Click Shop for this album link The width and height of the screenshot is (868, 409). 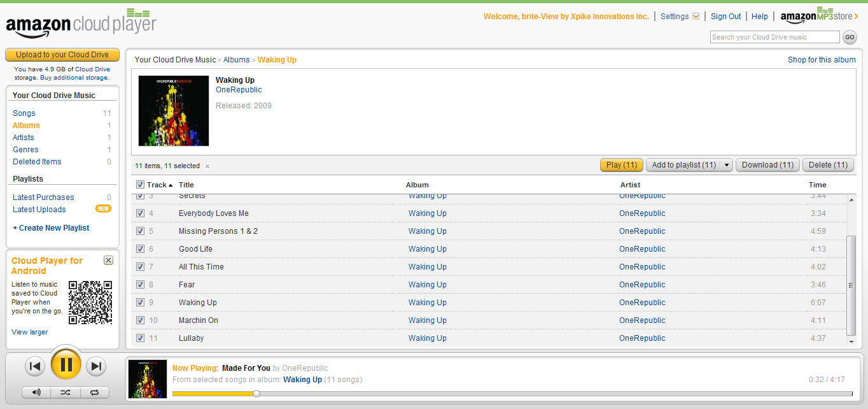pos(822,60)
